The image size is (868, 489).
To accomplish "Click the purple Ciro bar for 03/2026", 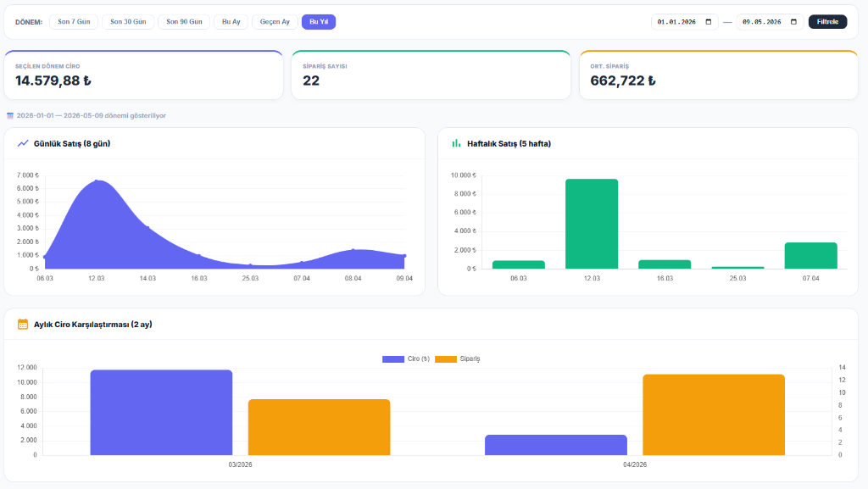I will coord(161,413).
